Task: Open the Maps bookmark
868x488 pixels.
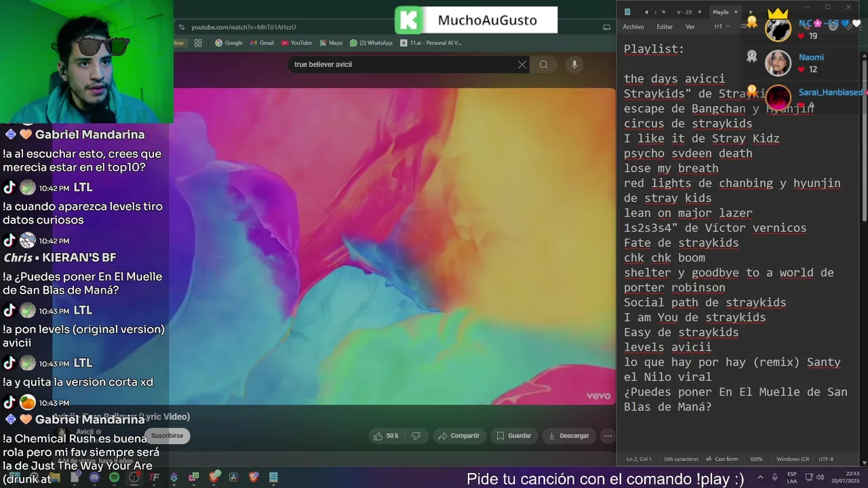Action: [330, 43]
